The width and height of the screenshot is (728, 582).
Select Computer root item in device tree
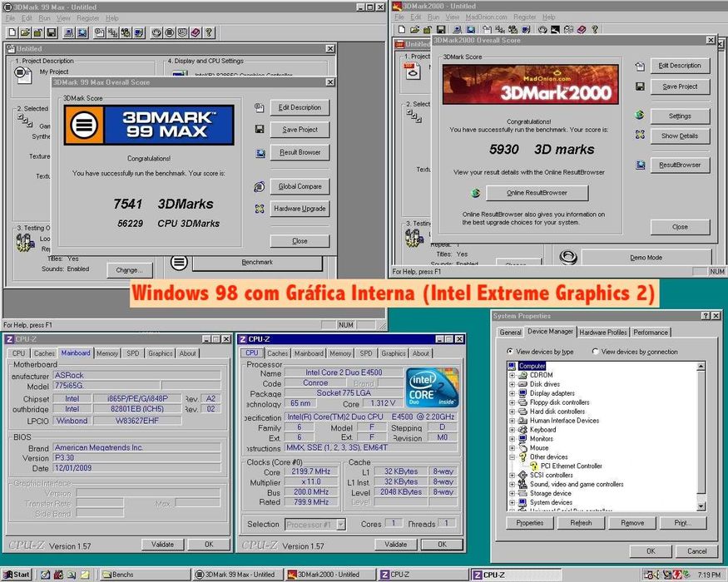pos(532,366)
